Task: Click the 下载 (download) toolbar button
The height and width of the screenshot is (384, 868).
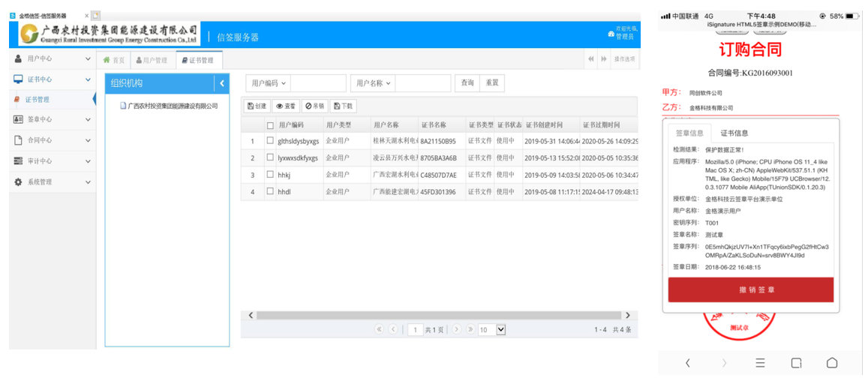Action: coord(343,106)
